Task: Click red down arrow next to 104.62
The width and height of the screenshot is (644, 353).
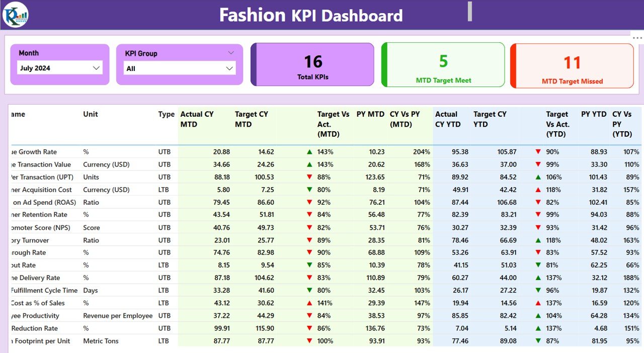Action: tap(309, 278)
